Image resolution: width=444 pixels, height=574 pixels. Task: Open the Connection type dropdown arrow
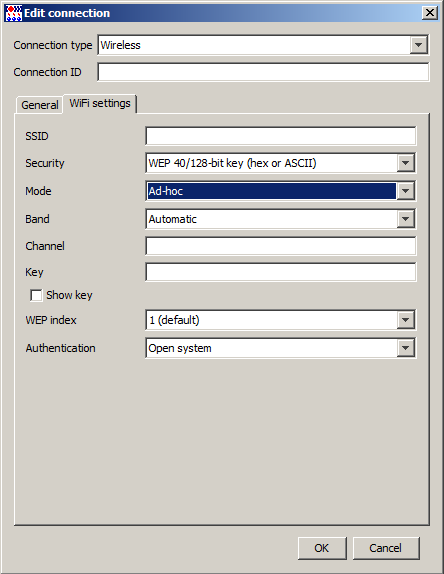point(418,45)
